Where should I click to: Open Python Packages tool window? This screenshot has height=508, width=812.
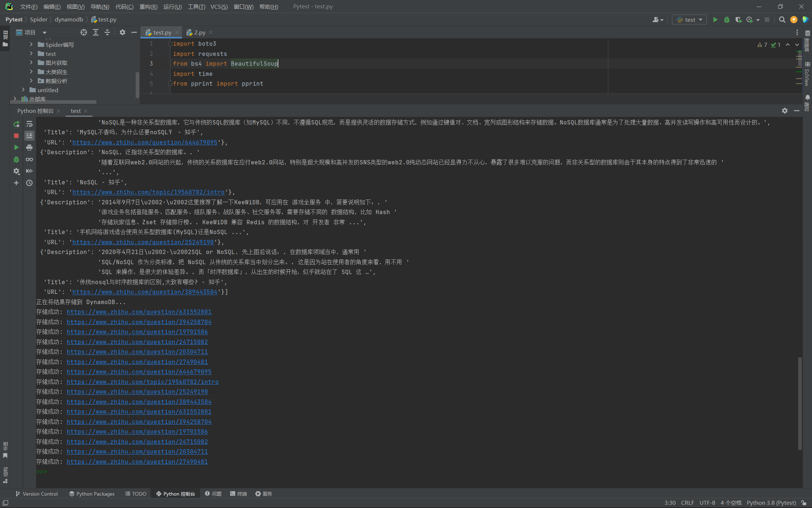[92, 494]
